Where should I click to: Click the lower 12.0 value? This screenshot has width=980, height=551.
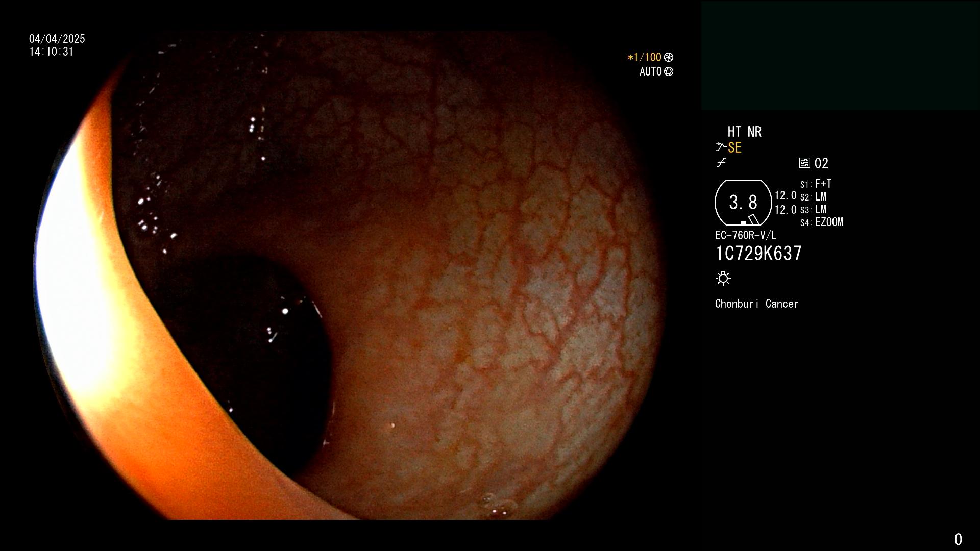(x=786, y=210)
